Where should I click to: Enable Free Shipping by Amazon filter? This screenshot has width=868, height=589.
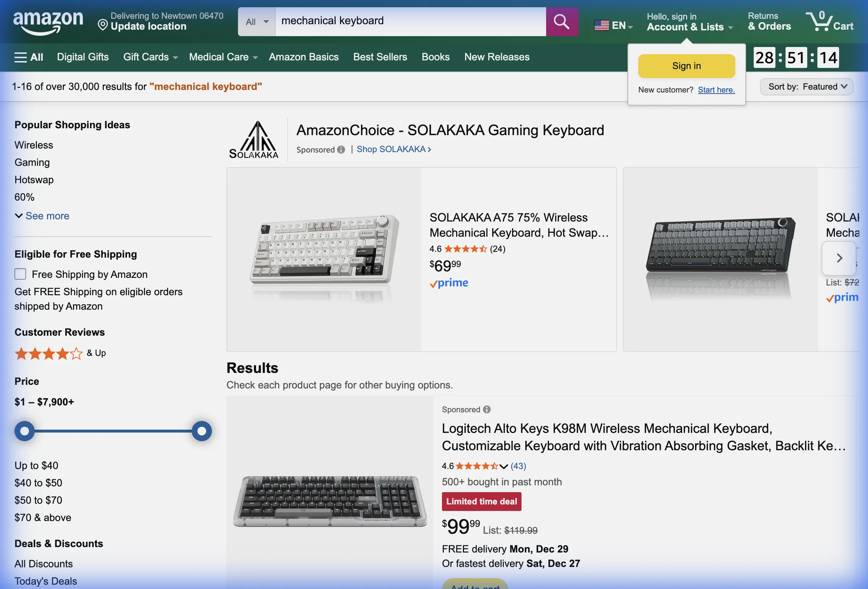20,274
